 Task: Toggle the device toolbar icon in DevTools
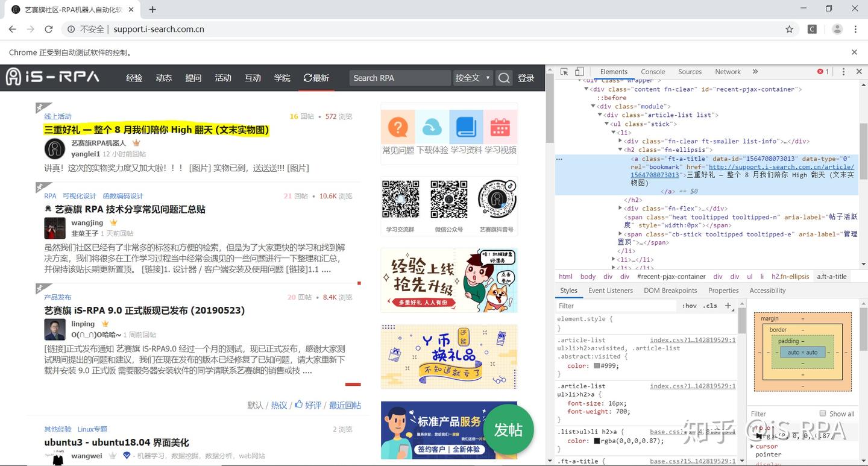pyautogui.click(x=579, y=71)
